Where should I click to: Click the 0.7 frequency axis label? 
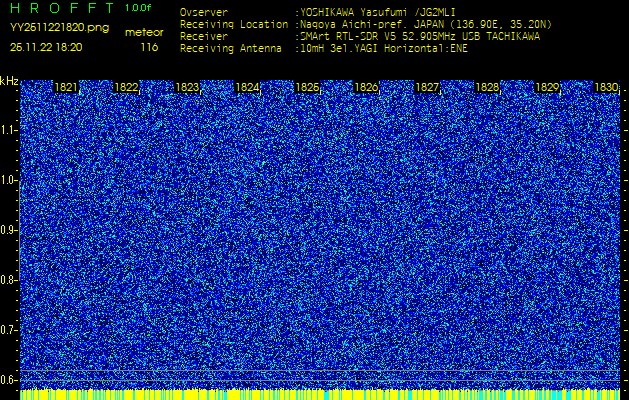pyautogui.click(x=9, y=330)
